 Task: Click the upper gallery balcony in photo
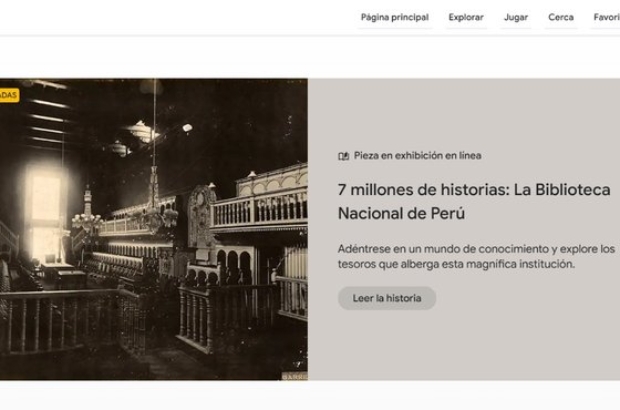click(x=255, y=208)
